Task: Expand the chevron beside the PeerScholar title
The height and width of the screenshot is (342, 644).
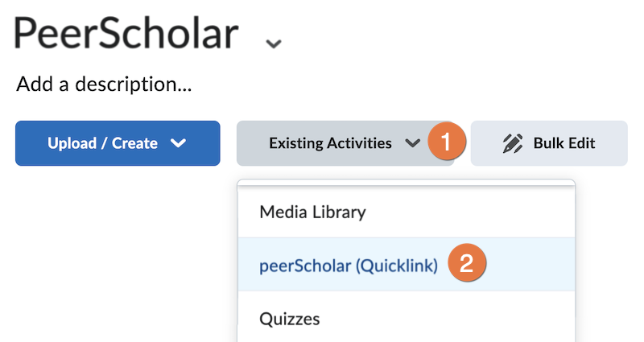Action: coord(274,43)
